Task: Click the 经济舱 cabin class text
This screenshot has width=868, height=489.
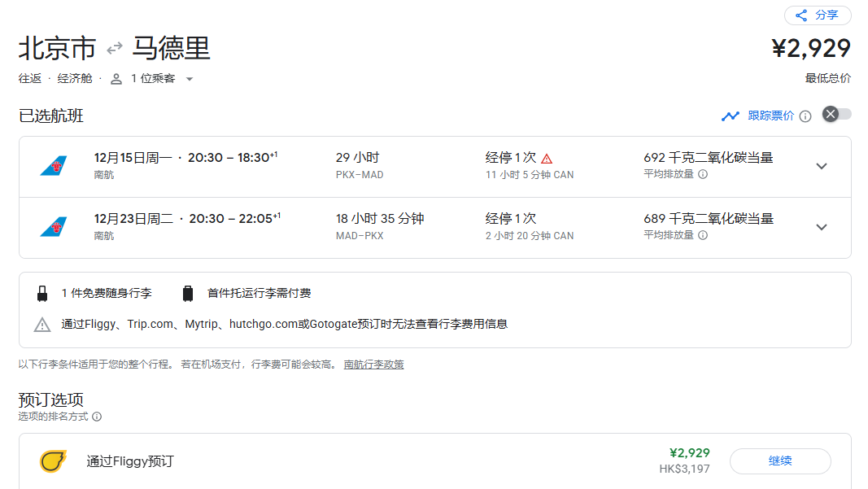Action: [75, 79]
